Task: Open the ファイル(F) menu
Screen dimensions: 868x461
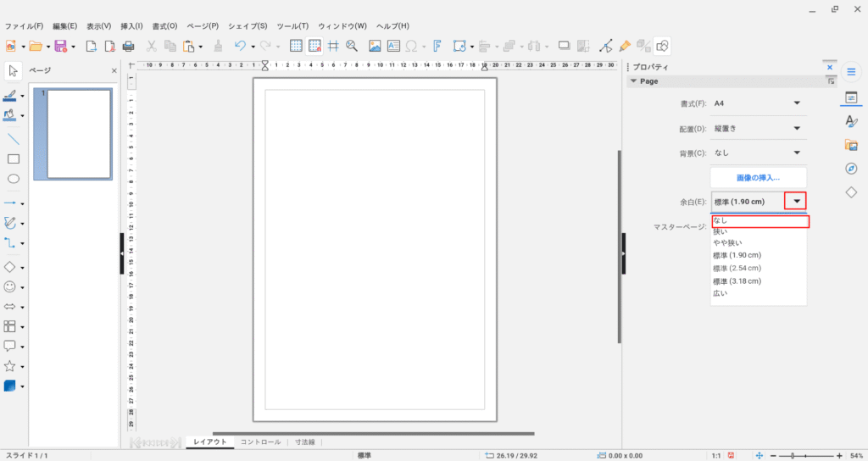Action: [x=24, y=26]
